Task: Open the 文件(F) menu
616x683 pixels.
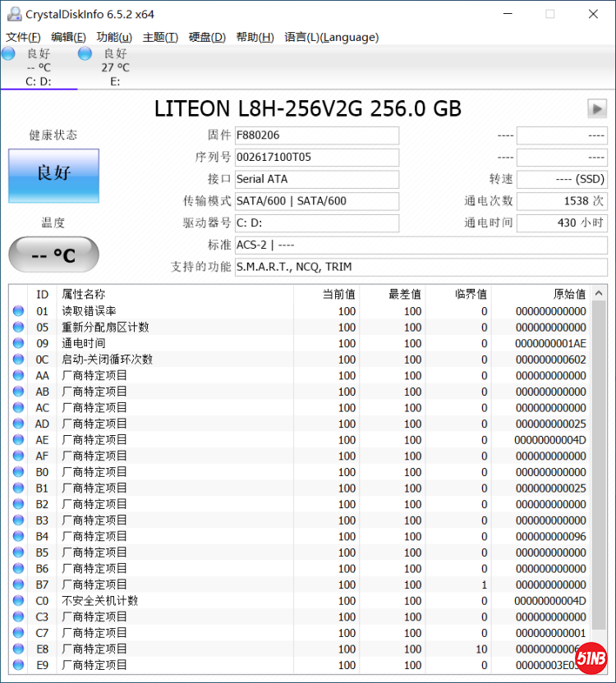Action: [x=23, y=37]
